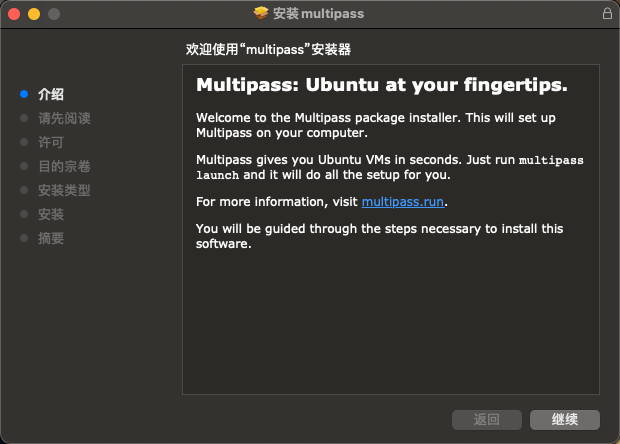Click the gray bullet beside 请先阅读

tap(24, 118)
